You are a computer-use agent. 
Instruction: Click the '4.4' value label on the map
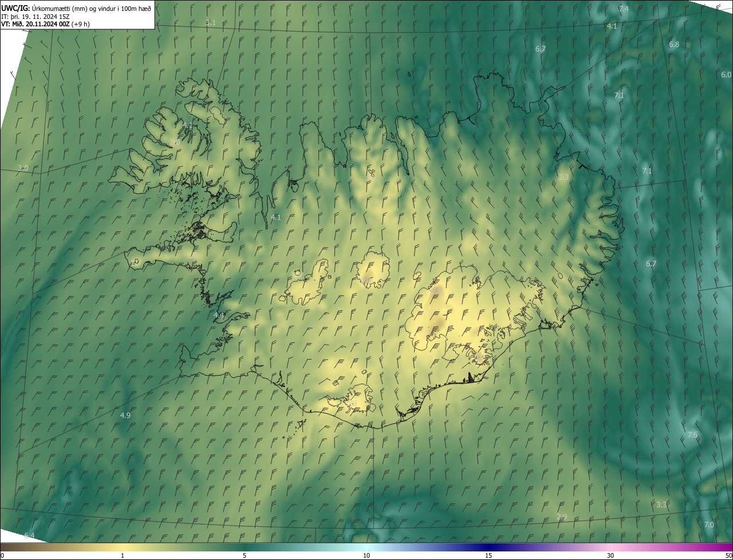click(219, 316)
